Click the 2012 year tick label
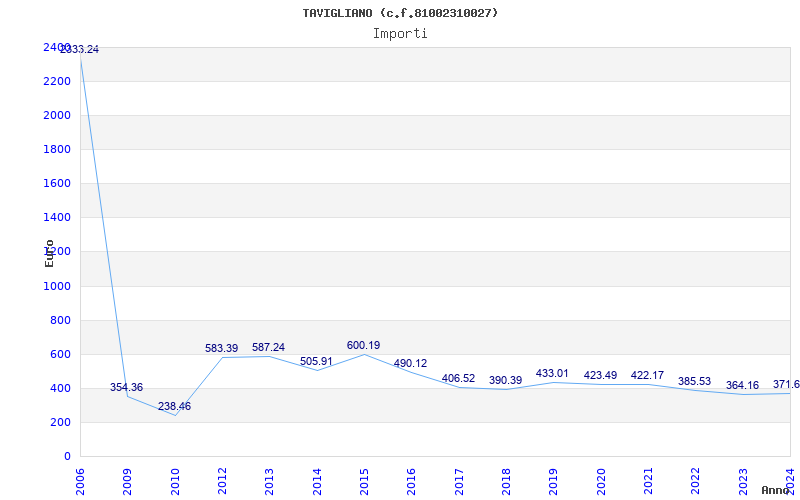Screen dimensions: 800x500 tap(222, 482)
